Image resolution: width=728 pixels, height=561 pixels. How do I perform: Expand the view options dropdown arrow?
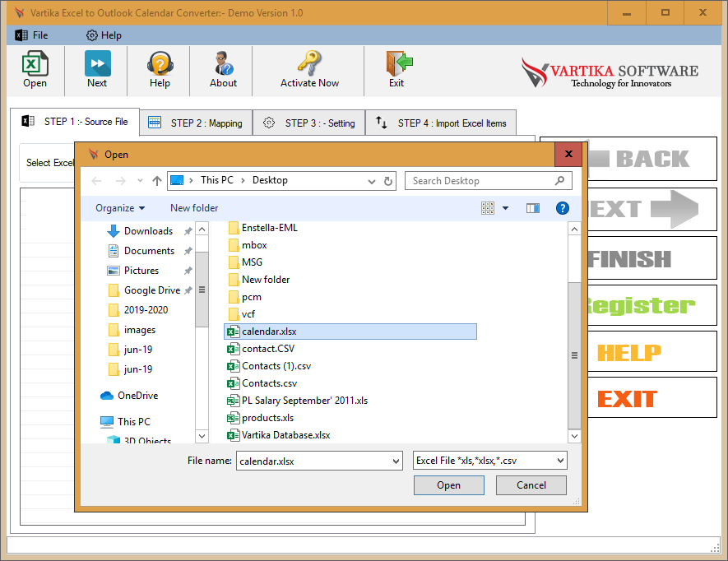pyautogui.click(x=505, y=208)
